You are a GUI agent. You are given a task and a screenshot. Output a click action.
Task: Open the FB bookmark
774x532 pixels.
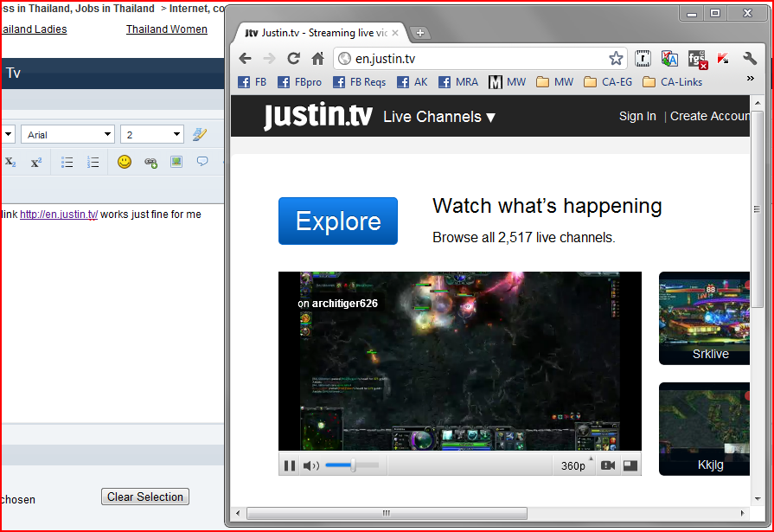click(253, 82)
